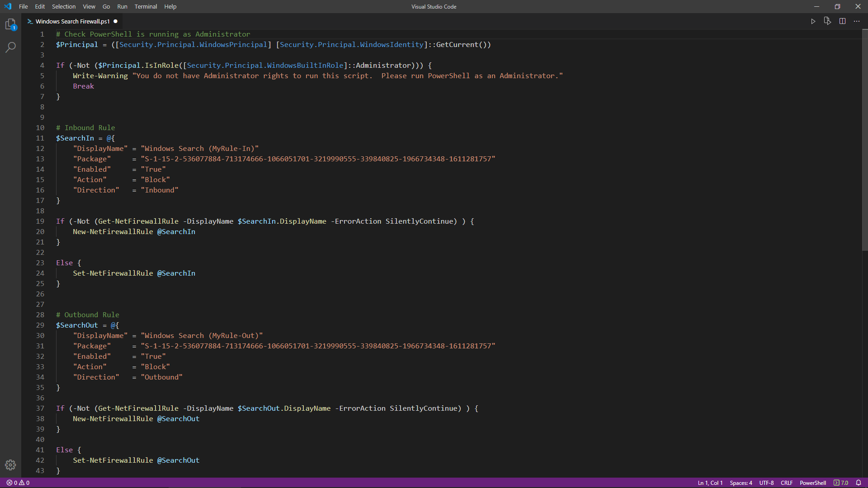This screenshot has width=868, height=488.
Task: Click line number 37 in the gutter
Action: 40,408
